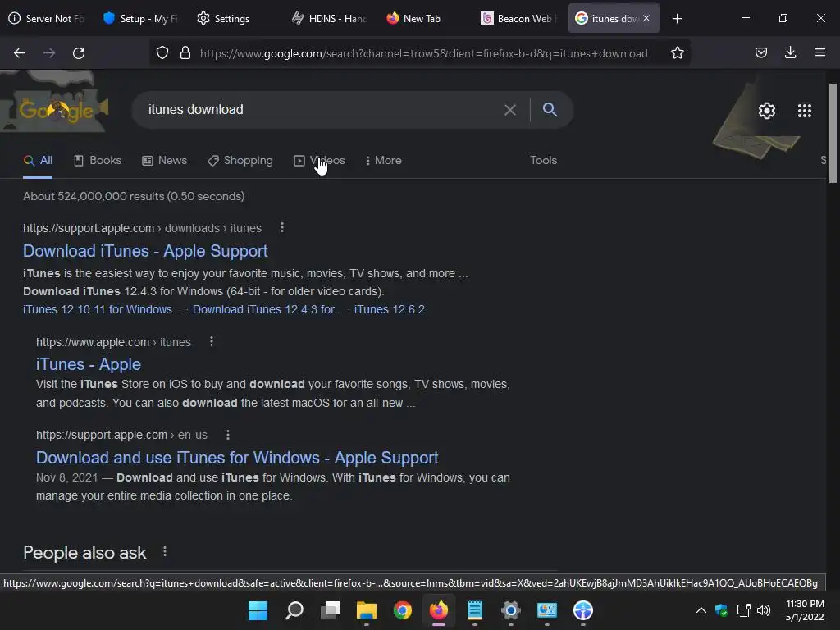Open iTunes 12.10.11 for Windows sitelink
This screenshot has width=840, height=630.
coord(103,309)
